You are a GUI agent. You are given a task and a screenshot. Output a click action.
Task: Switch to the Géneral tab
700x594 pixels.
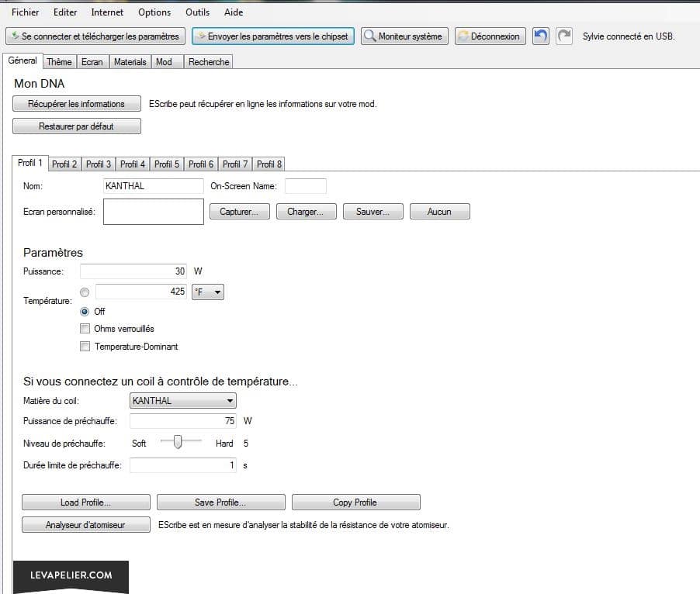click(x=23, y=60)
